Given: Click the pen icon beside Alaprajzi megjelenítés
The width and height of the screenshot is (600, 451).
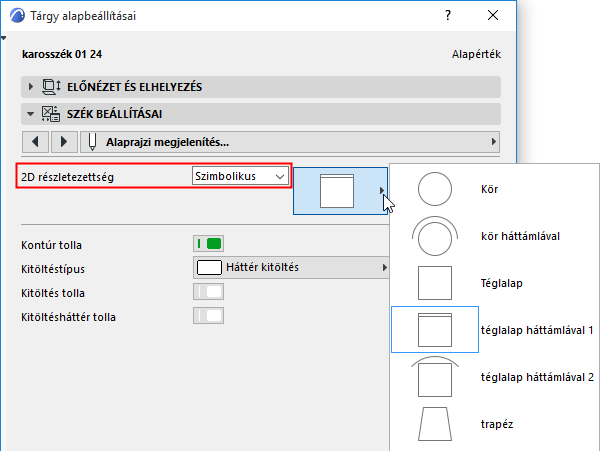Looking at the screenshot, I should (92, 142).
